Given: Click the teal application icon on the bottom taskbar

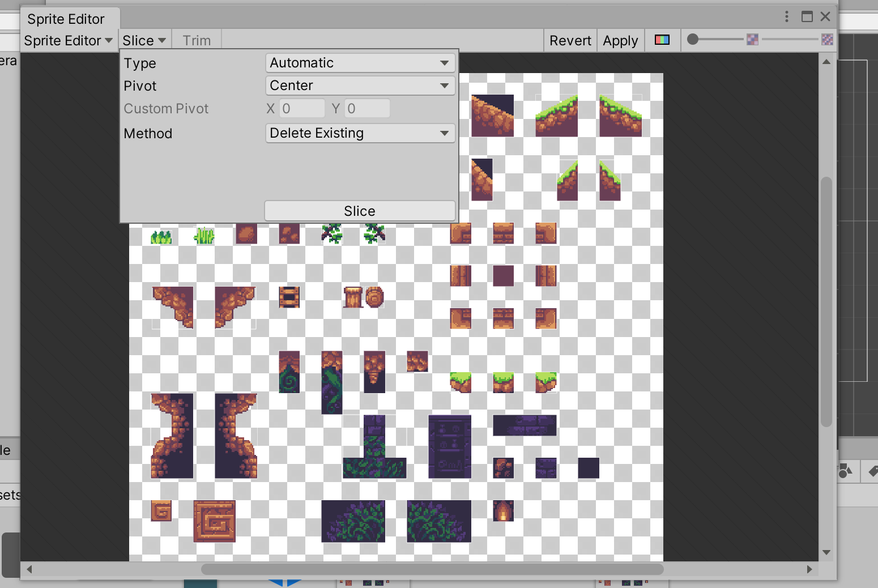Looking at the screenshot, I should pos(200,583).
